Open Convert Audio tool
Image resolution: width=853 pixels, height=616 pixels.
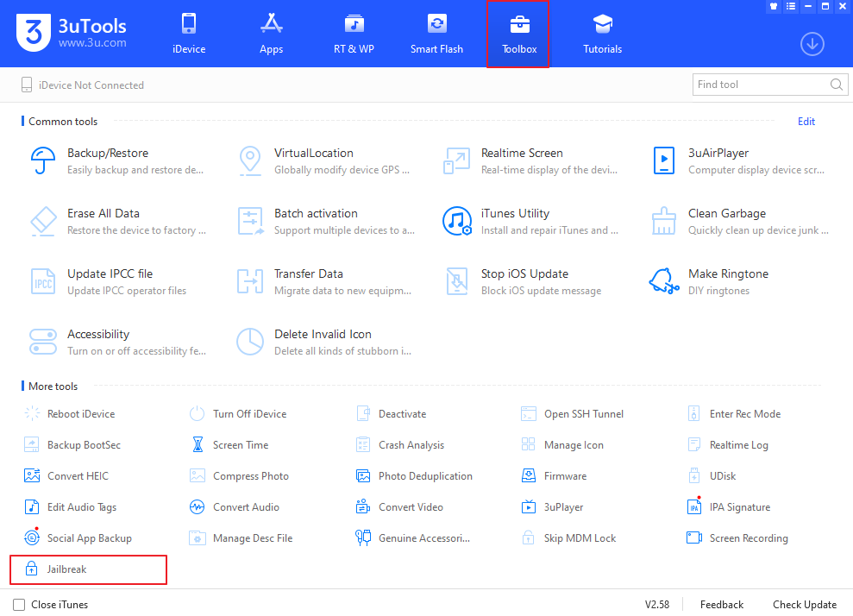pyautogui.click(x=235, y=506)
